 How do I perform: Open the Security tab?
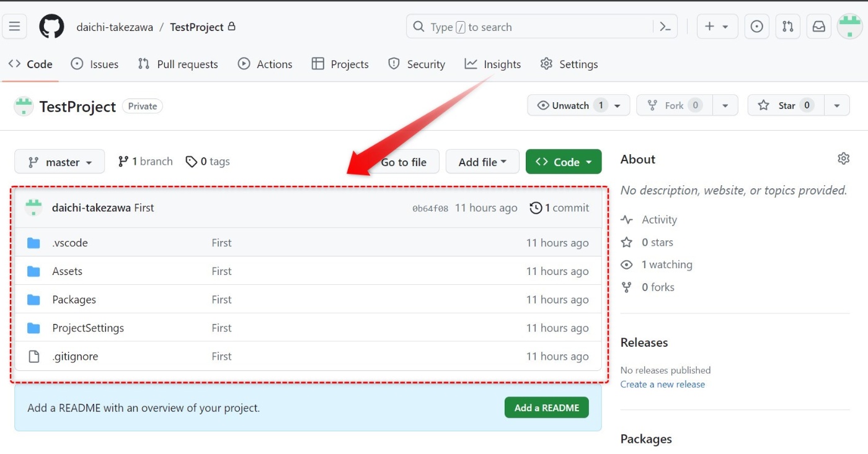(x=417, y=64)
